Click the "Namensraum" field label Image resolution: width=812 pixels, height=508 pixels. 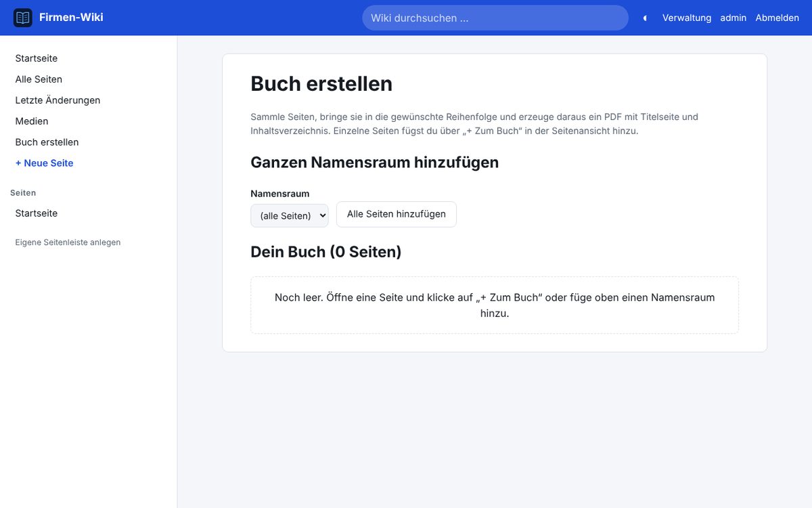point(280,194)
